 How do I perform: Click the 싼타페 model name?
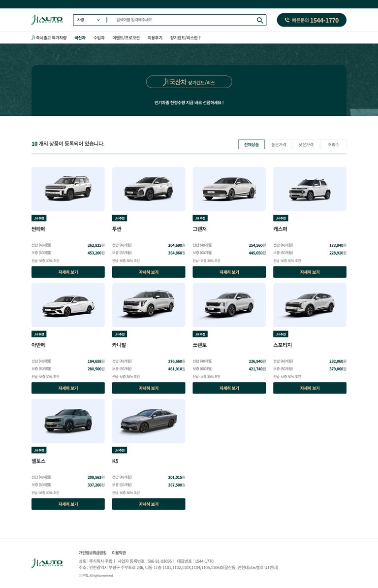pyautogui.click(x=38, y=229)
